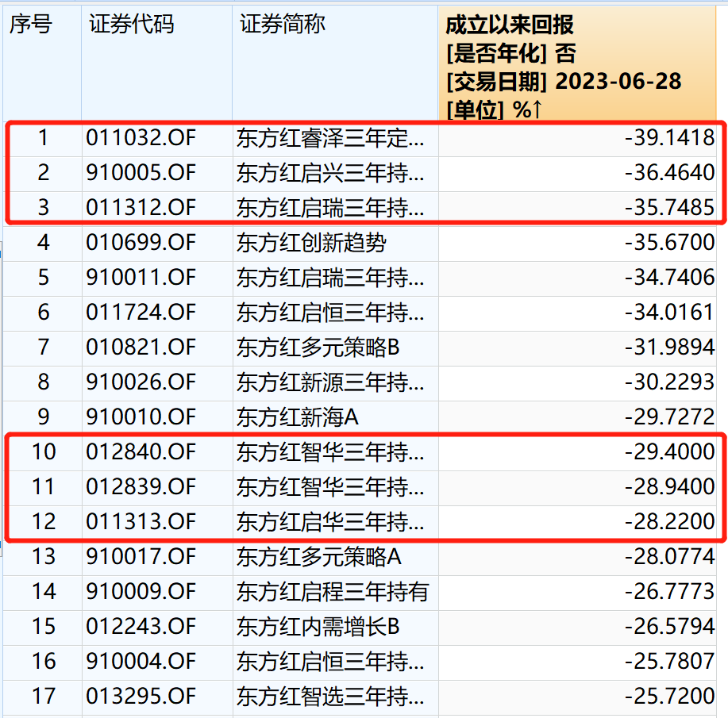The height and width of the screenshot is (718, 728).
Task: Click return value -35.6700
Action: 669,242
